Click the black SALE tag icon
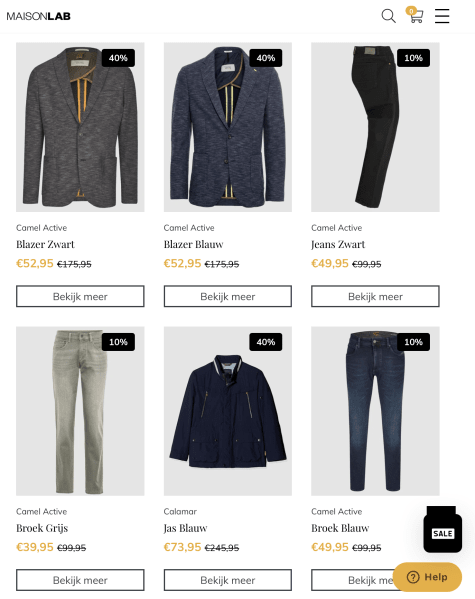 pyautogui.click(x=443, y=529)
